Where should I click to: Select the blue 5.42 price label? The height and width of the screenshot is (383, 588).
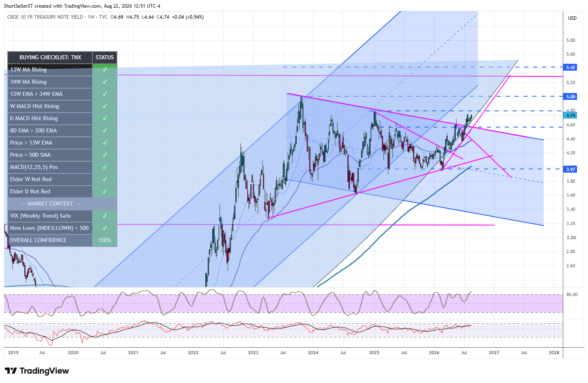click(571, 67)
